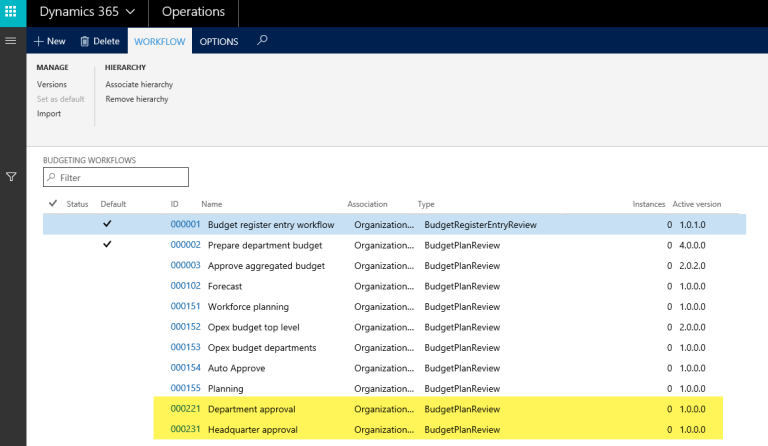Click the Versions button under Manage
Screen dimensions: 768x446
pos(52,85)
